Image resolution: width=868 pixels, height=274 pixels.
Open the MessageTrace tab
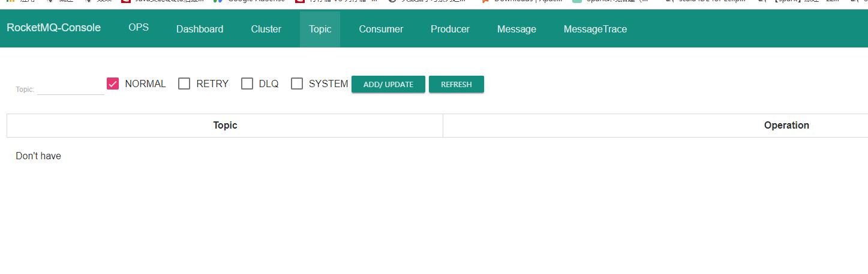point(595,29)
